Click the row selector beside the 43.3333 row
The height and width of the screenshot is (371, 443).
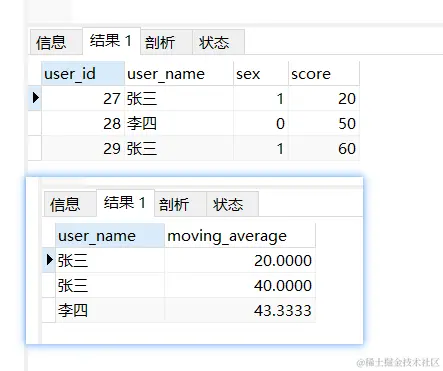click(x=49, y=310)
